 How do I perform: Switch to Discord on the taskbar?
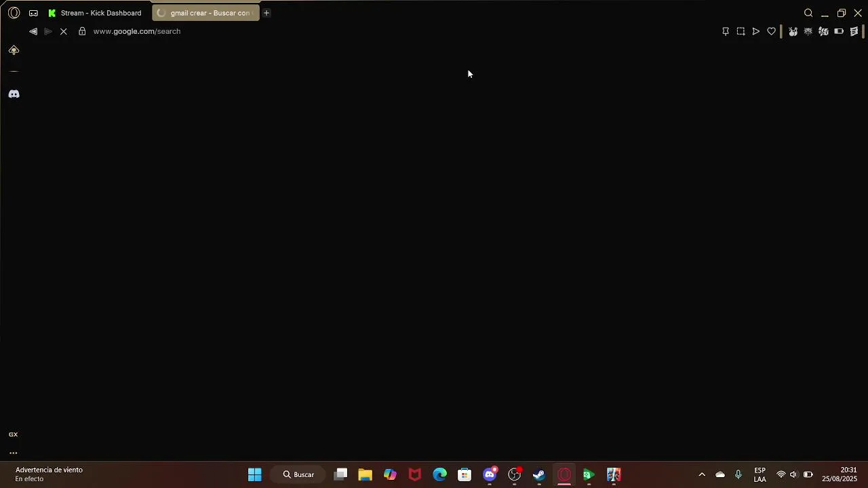(490, 474)
